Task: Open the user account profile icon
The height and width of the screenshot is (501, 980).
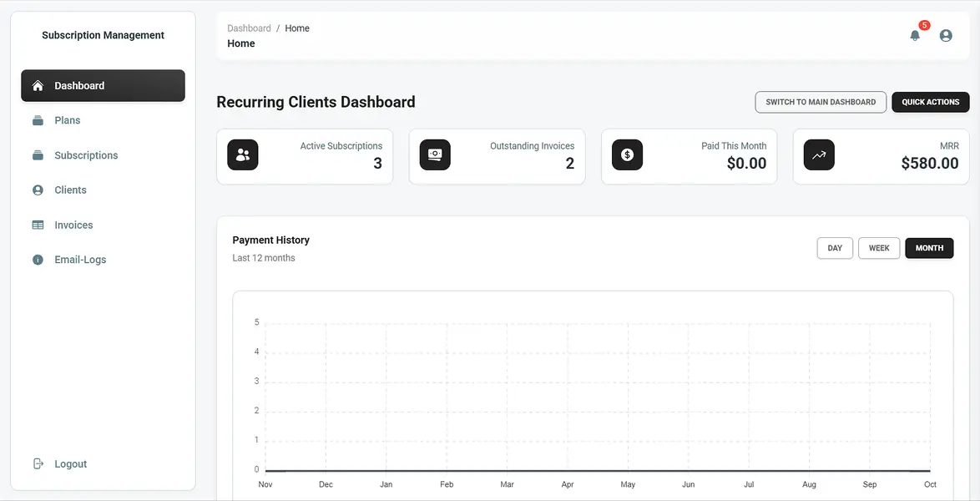Action: [x=946, y=36]
